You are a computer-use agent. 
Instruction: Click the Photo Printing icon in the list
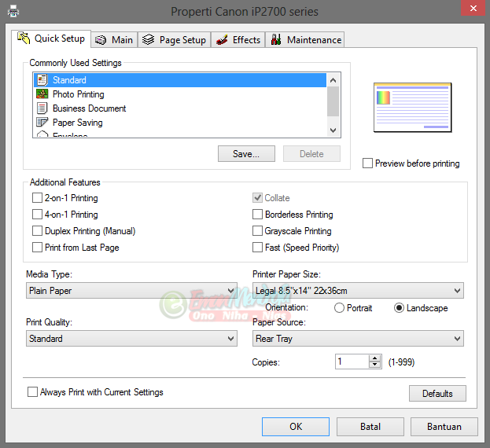pos(42,94)
